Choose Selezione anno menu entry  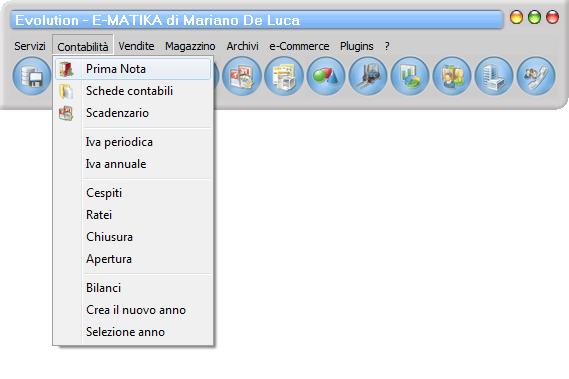(133, 332)
